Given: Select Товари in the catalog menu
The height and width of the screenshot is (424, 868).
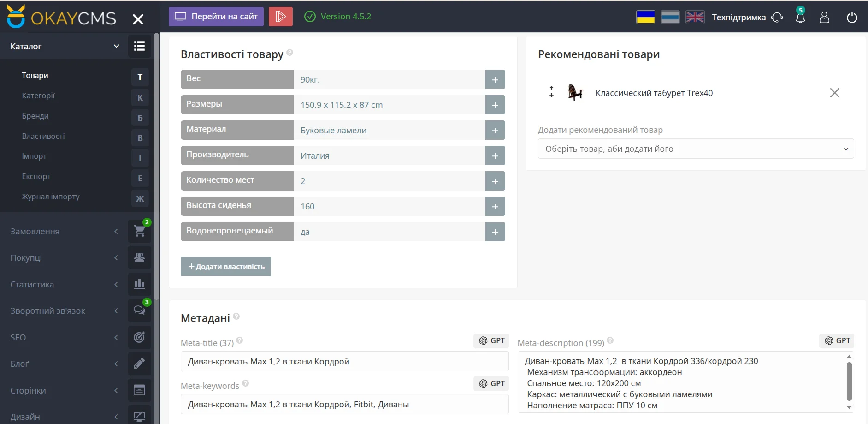Looking at the screenshot, I should (x=35, y=75).
